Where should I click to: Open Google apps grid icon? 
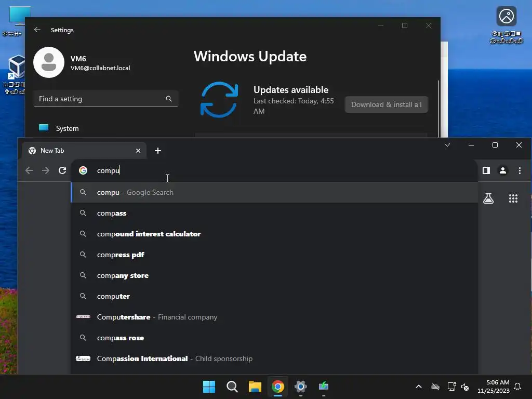(513, 198)
